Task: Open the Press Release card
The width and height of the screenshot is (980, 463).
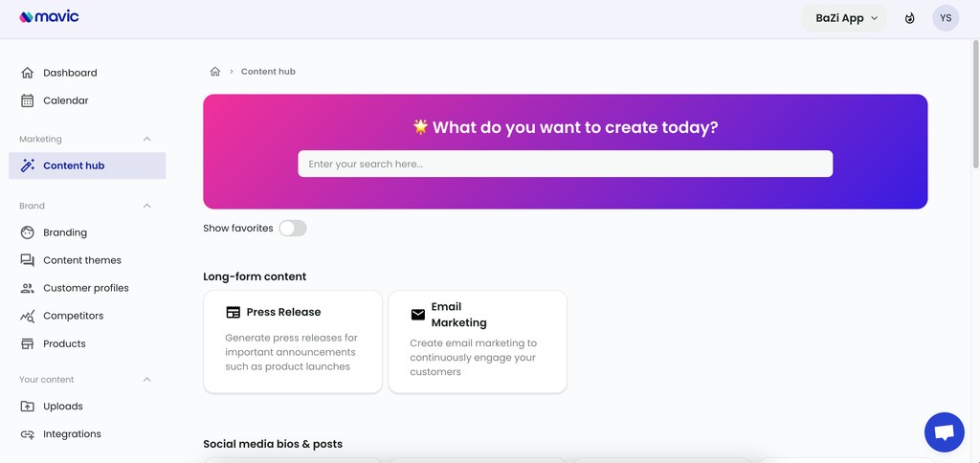Action: point(293,342)
